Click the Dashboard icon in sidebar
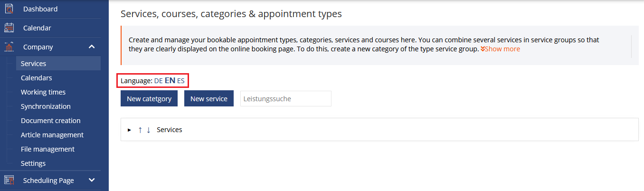The image size is (644, 191). coord(9,9)
